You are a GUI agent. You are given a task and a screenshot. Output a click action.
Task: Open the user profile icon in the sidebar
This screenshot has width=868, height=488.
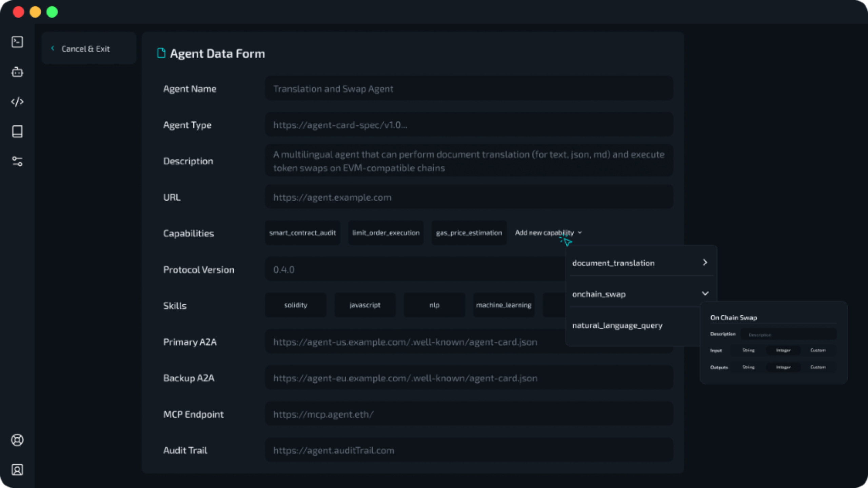pyautogui.click(x=17, y=470)
